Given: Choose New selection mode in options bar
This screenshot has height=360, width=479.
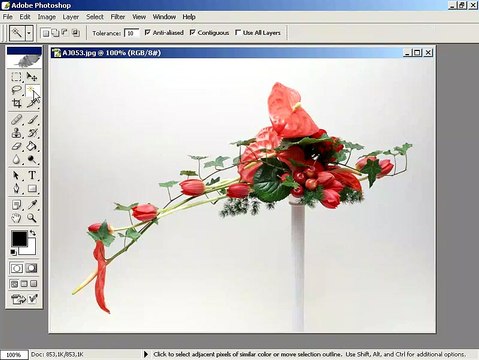Looking at the screenshot, I should coord(46,33).
